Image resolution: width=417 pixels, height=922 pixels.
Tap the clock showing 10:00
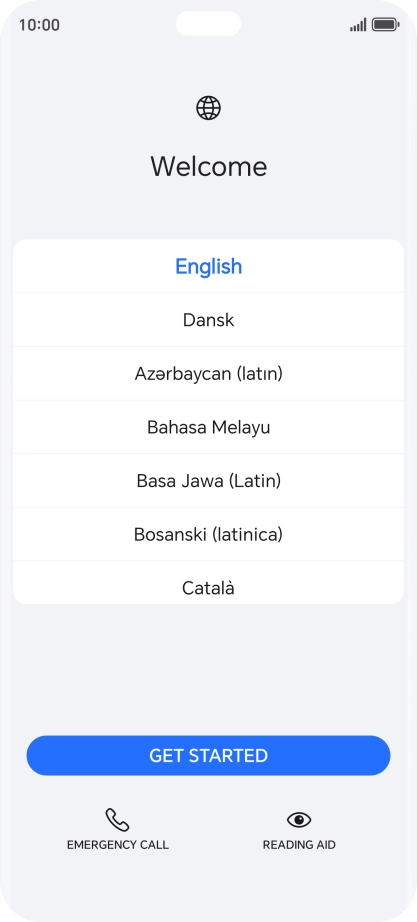pos(39,25)
